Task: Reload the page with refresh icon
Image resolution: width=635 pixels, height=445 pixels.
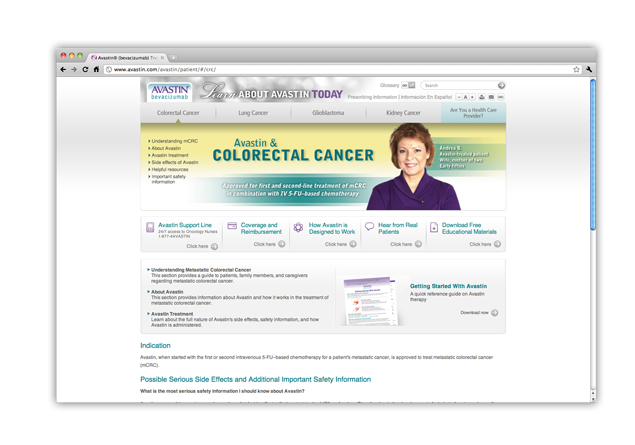Action: pyautogui.click(x=85, y=69)
